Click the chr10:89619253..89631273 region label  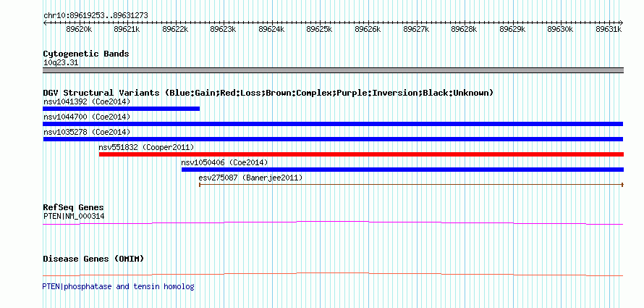coord(96,16)
